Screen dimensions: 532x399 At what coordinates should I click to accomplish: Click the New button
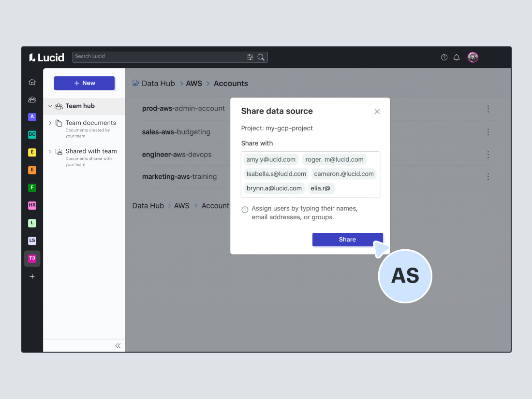[x=84, y=83]
